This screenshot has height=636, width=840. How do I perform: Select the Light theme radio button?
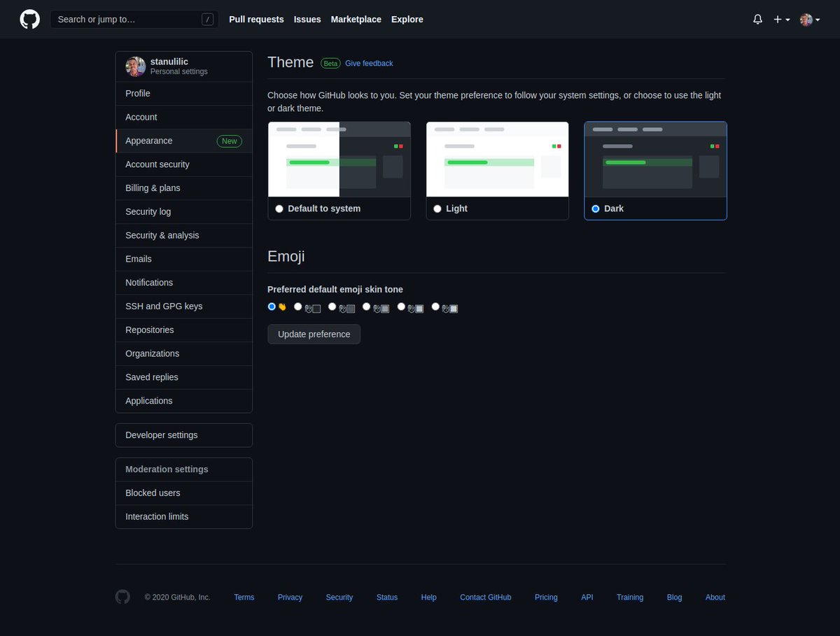[x=437, y=208]
